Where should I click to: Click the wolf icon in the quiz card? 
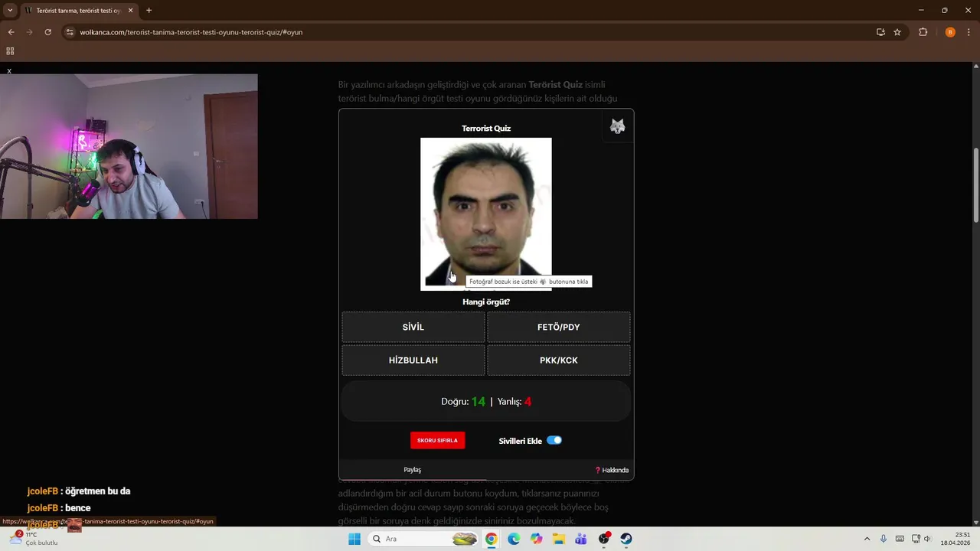617,126
